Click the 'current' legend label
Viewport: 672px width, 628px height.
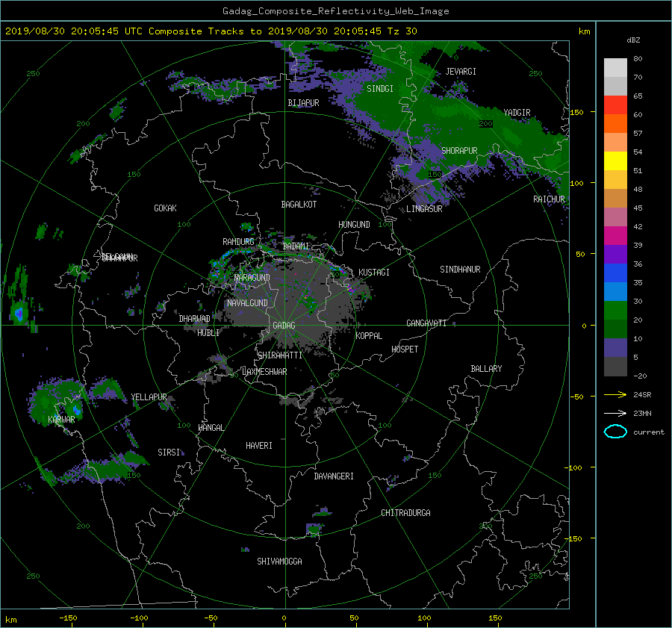[x=648, y=432]
